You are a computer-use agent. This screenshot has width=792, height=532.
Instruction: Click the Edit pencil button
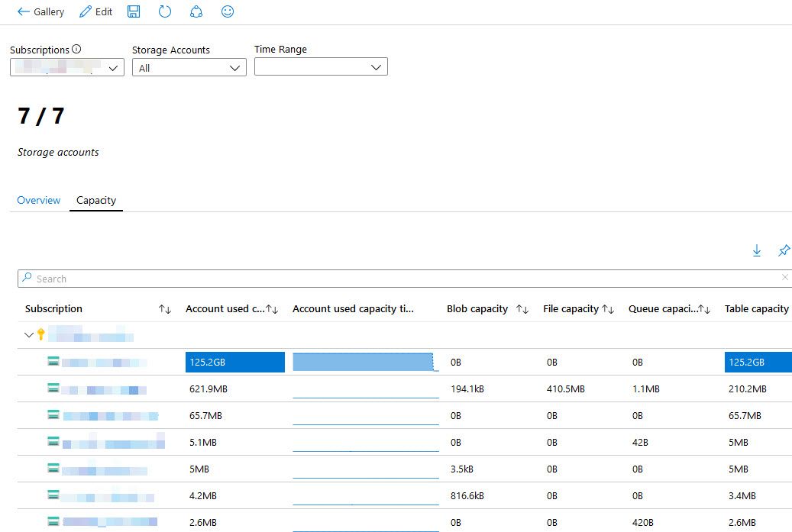pyautogui.click(x=96, y=11)
